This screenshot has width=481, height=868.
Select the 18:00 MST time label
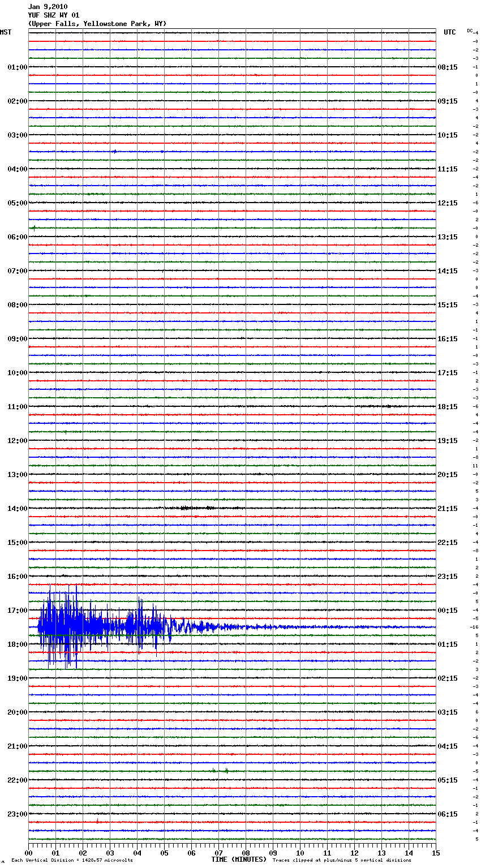(x=18, y=644)
